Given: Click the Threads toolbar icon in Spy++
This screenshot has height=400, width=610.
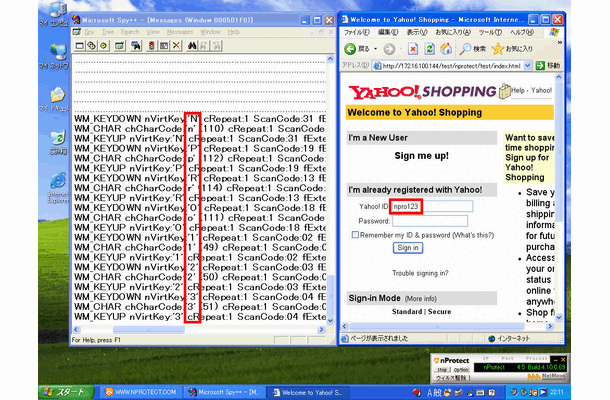Looking at the screenshot, I should point(103,46).
